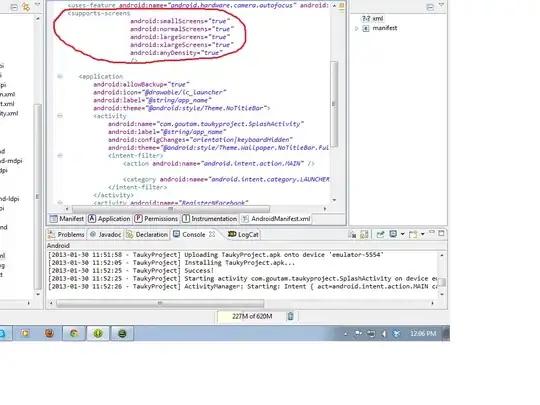Open volume speaker tray icon
Screen dimensions: 540x405
point(384,334)
